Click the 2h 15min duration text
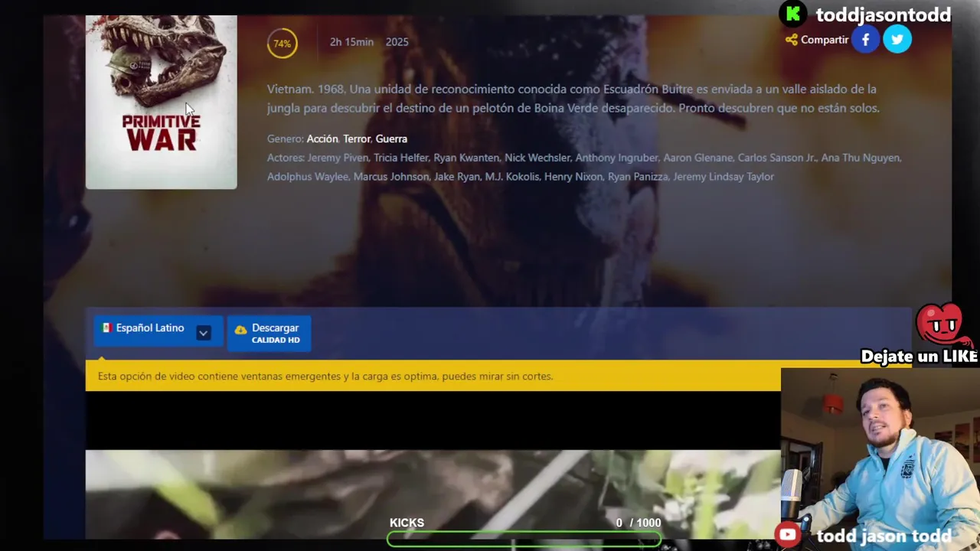 351,42
